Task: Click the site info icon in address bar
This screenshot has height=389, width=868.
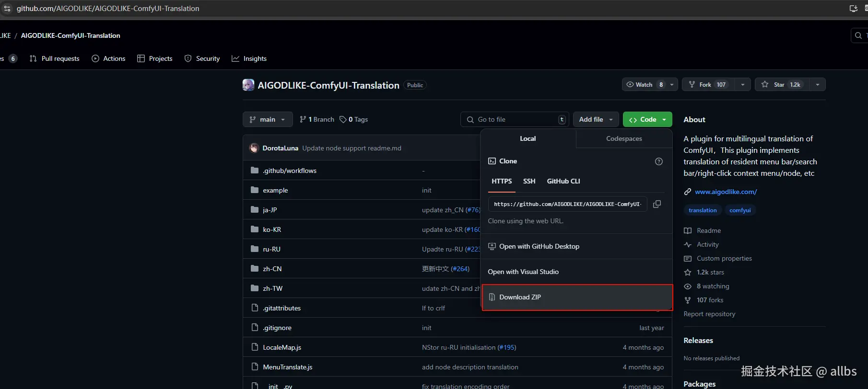Action: (7, 9)
